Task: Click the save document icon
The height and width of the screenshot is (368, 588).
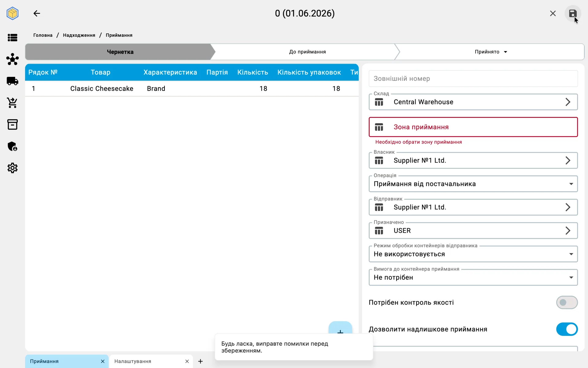Action: (572, 13)
